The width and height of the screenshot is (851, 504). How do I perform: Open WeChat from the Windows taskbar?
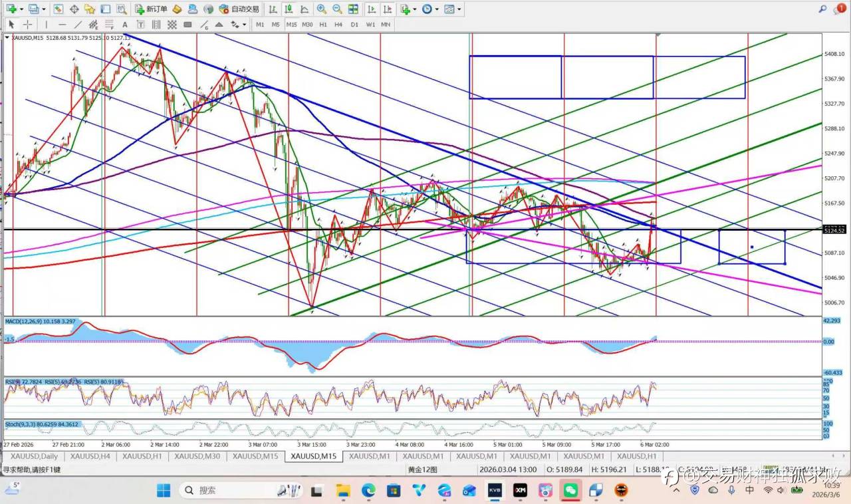(570, 491)
